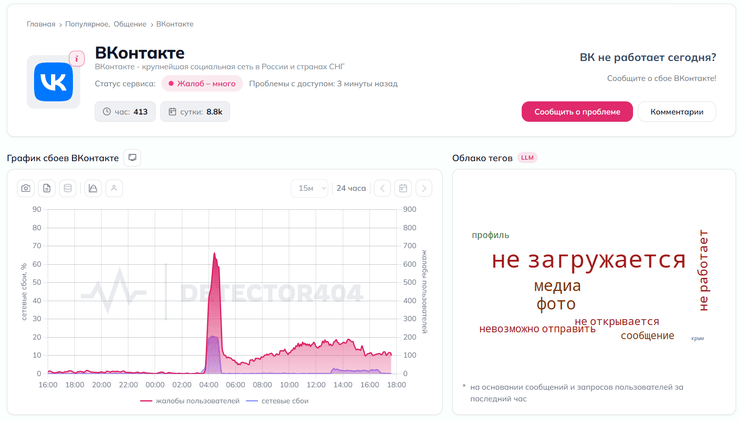The image size is (740, 422).
Task: Click the database icon in chart toolbar
Action: point(67,188)
